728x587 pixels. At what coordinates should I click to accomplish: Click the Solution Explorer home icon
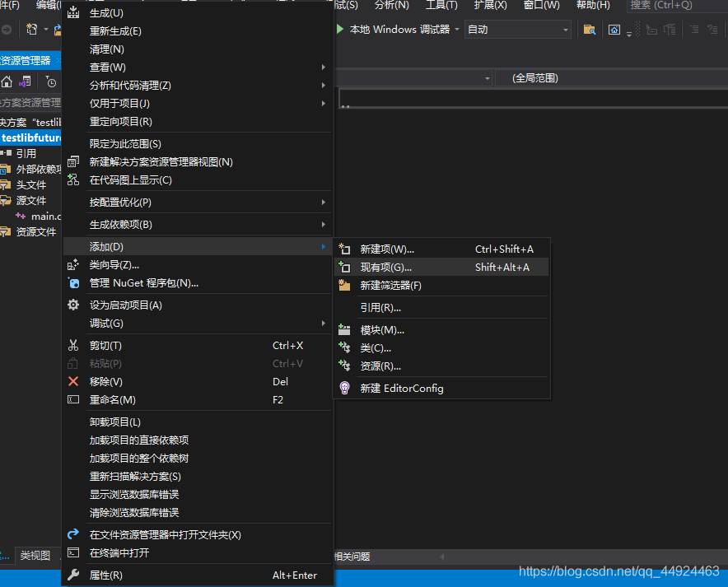point(7,82)
